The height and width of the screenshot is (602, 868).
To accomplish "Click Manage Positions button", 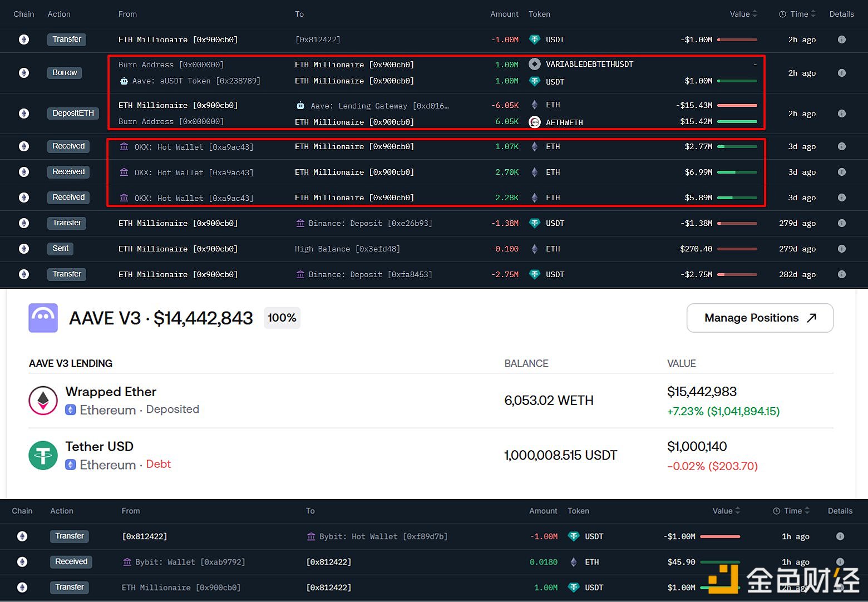I will pos(759,318).
